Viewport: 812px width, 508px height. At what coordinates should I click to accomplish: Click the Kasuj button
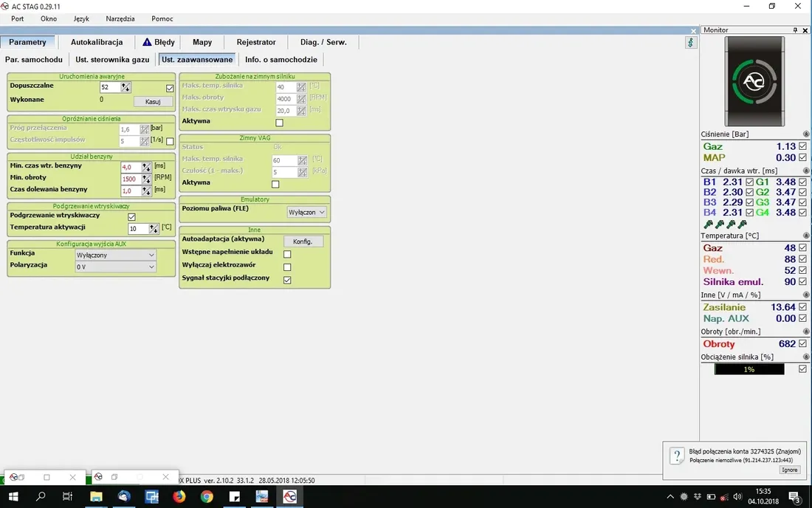point(153,101)
